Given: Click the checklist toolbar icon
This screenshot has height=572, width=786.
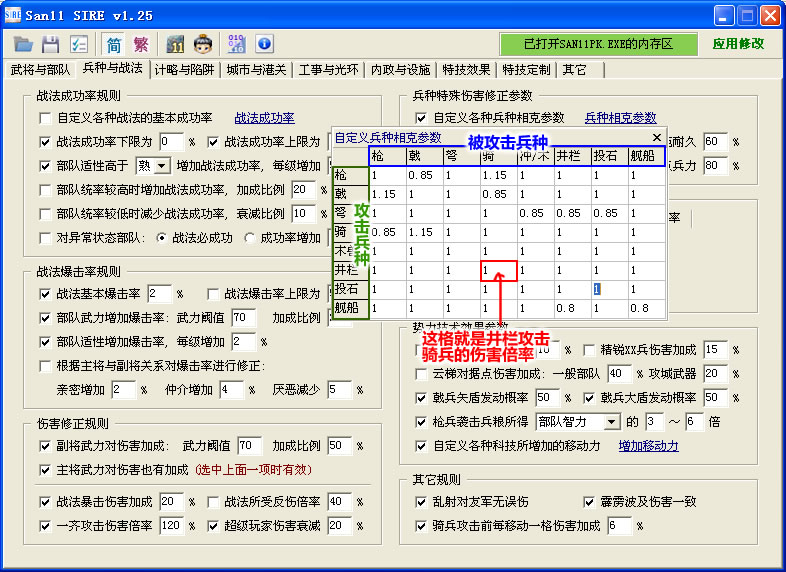Looking at the screenshot, I should [x=78, y=44].
